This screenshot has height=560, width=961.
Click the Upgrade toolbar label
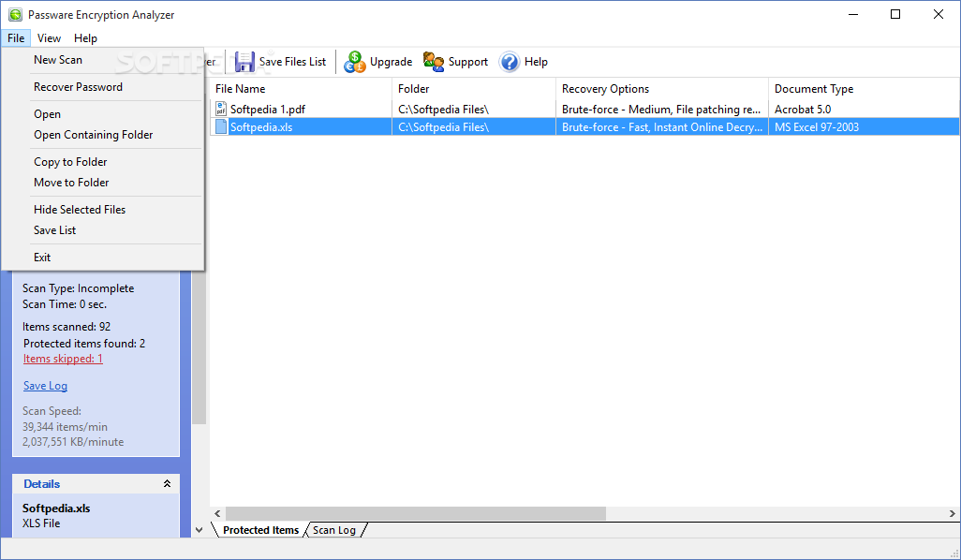391,62
